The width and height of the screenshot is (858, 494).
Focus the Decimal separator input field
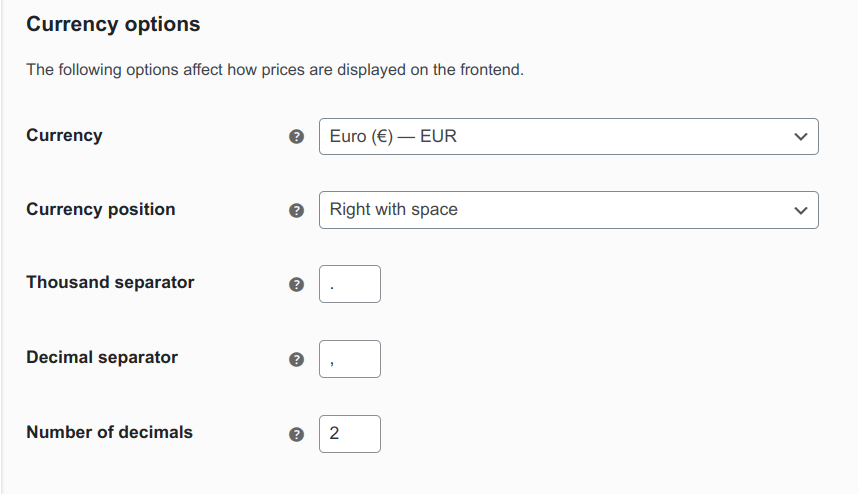[350, 359]
